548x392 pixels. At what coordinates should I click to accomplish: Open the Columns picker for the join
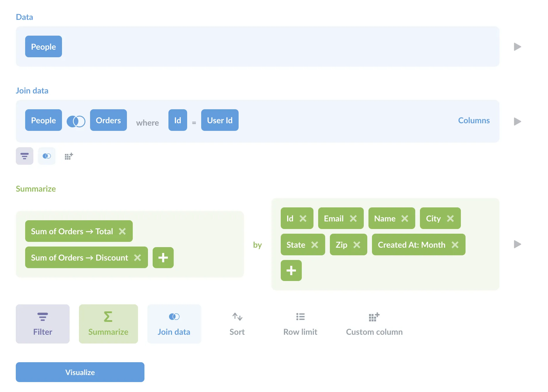pos(474,120)
